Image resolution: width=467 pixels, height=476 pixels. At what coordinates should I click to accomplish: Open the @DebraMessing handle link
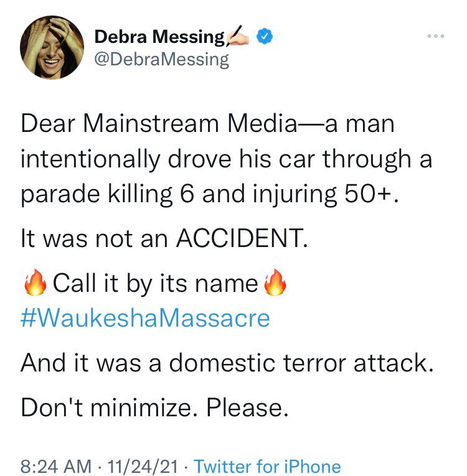[x=161, y=59]
